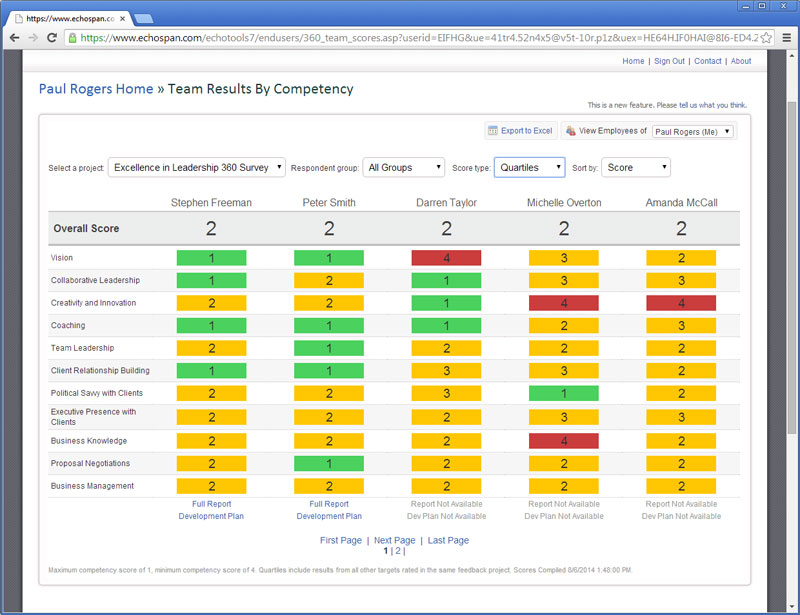Image resolution: width=800 pixels, height=615 pixels.
Task: Click the browser back arrow
Action: tap(14, 38)
